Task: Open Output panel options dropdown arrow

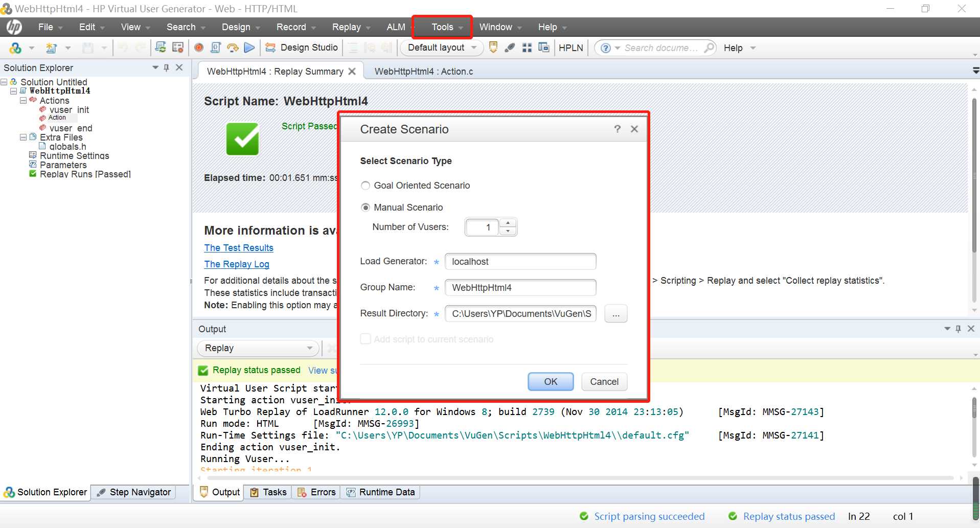Action: (947, 329)
